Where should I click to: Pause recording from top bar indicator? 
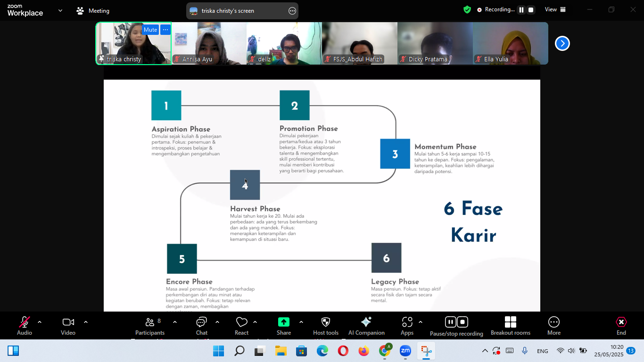point(521,10)
